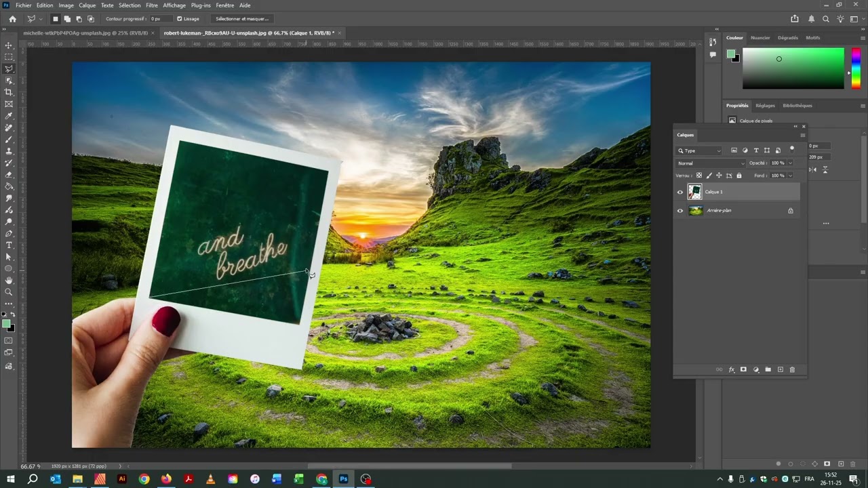Select the Brush tool
Viewport: 868px width, 488px height.
pos(9,139)
